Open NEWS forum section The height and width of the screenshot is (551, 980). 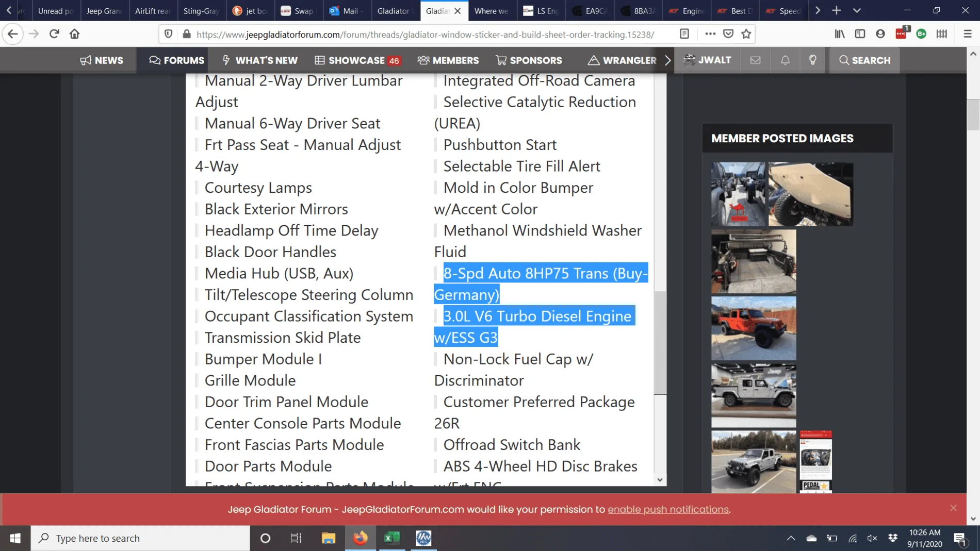pos(102,60)
